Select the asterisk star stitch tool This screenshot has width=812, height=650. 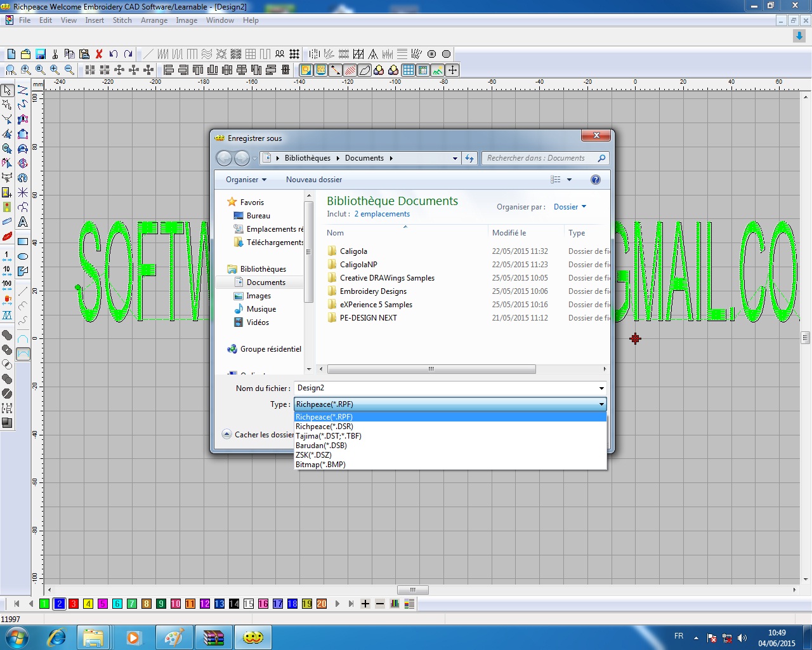[23, 192]
